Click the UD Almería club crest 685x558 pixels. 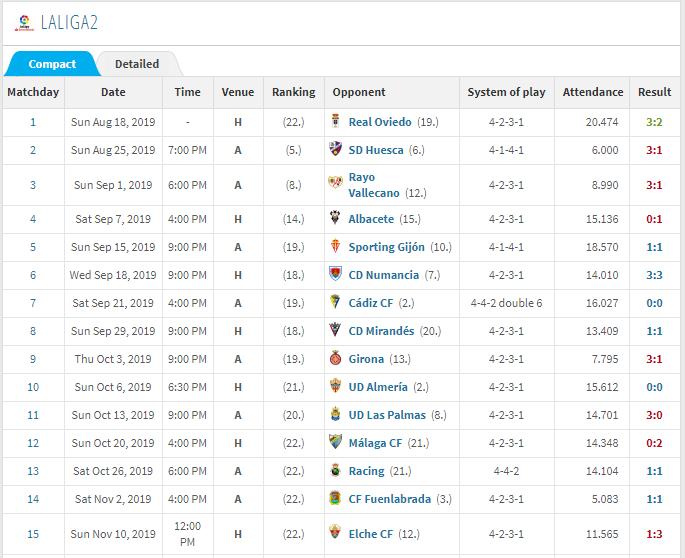[x=336, y=386]
